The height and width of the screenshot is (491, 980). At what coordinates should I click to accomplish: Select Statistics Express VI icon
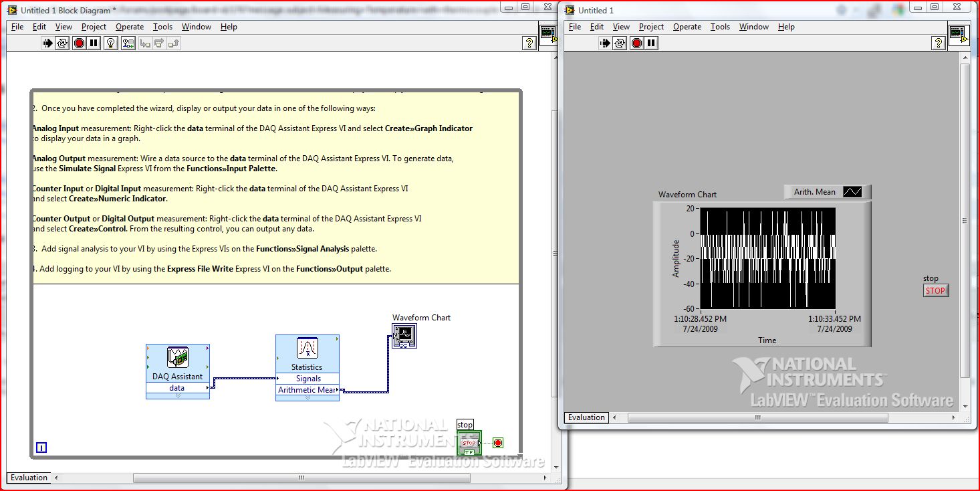[x=308, y=349]
